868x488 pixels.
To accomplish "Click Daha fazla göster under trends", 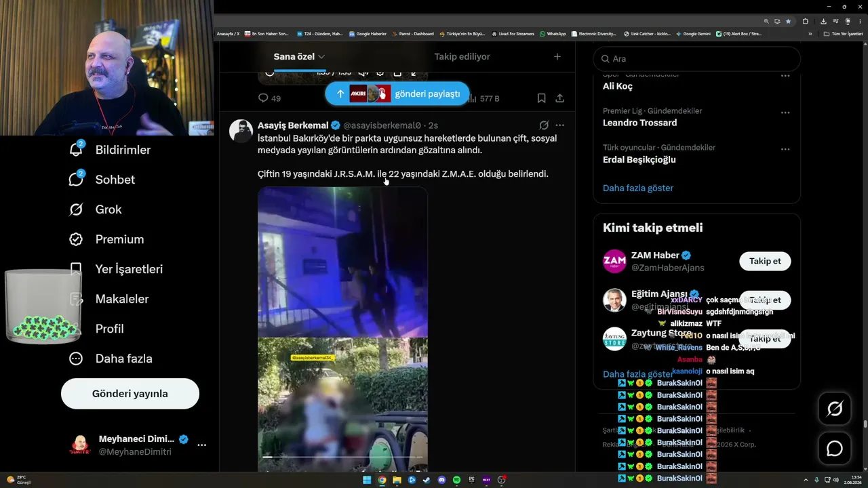I will click(638, 188).
